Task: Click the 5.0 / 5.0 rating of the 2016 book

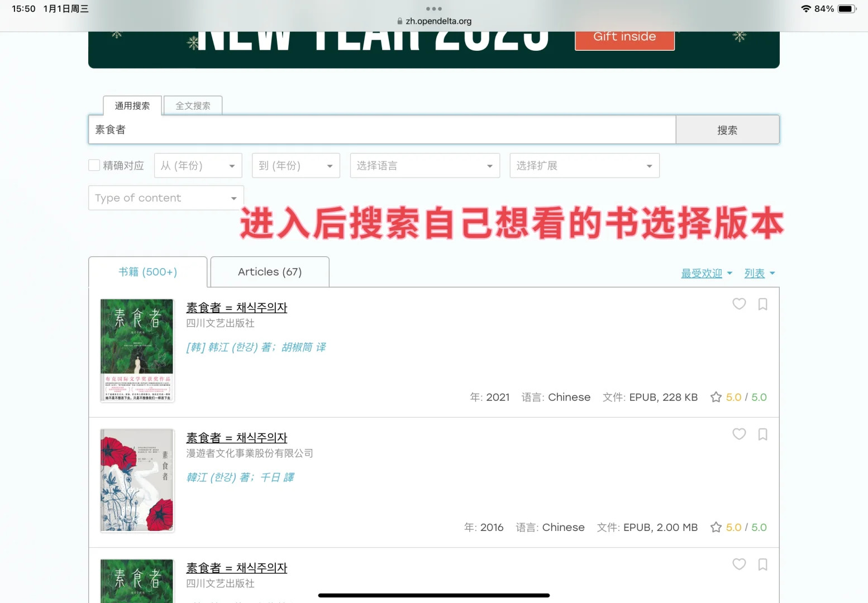Action: pyautogui.click(x=746, y=527)
